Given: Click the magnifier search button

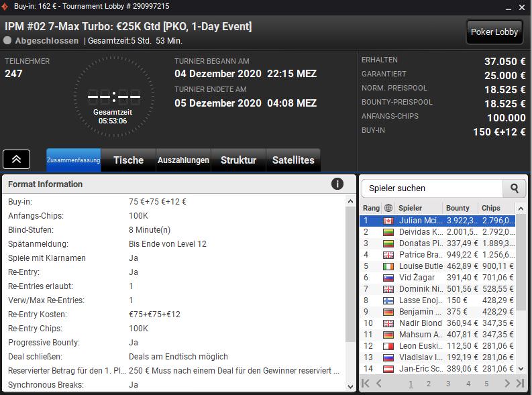Looking at the screenshot, I should 515,188.
